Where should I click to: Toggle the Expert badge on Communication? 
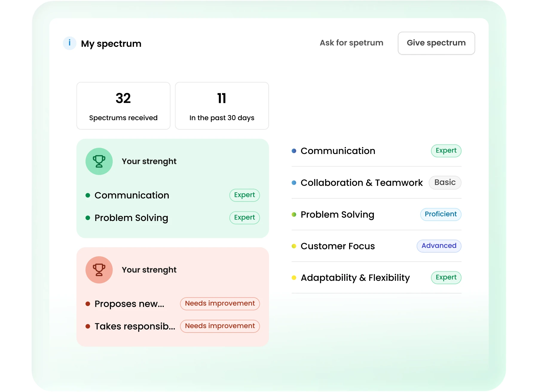click(446, 151)
